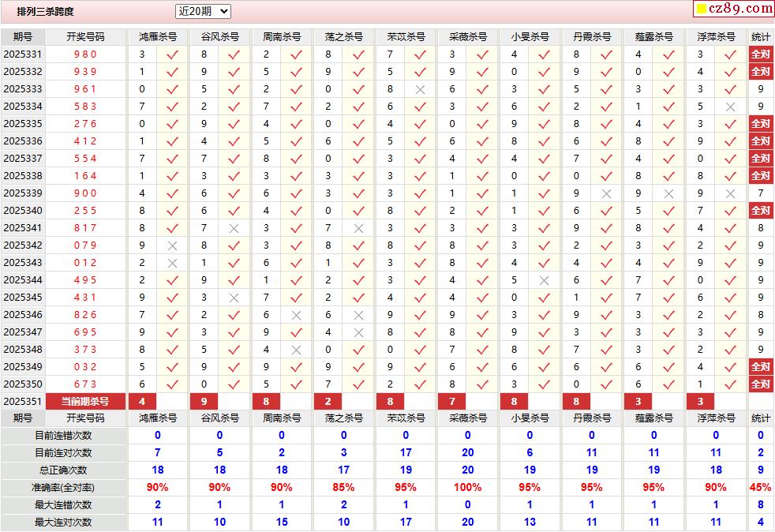Click the 全对 badge for issue 2025350
This screenshot has height=532, width=775.
click(761, 384)
